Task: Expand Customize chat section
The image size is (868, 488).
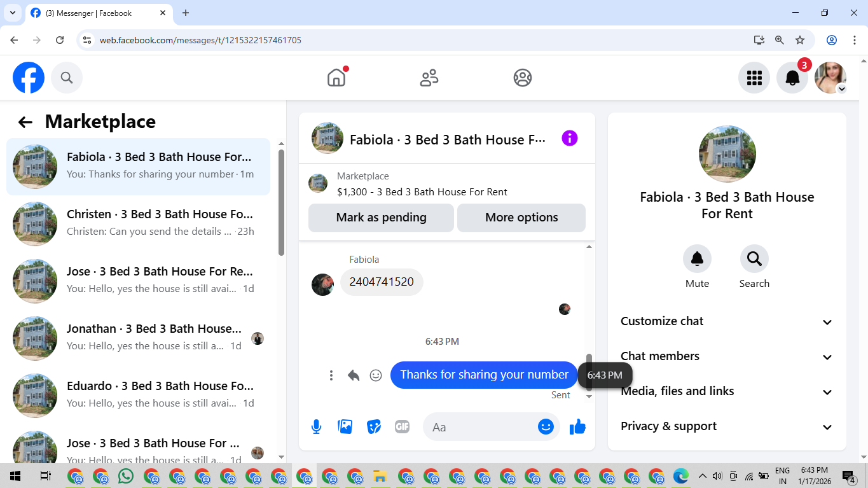Action: click(727, 321)
